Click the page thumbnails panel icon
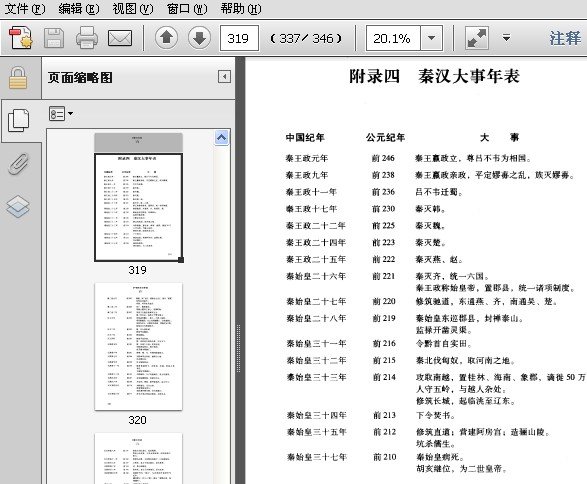 (18, 120)
